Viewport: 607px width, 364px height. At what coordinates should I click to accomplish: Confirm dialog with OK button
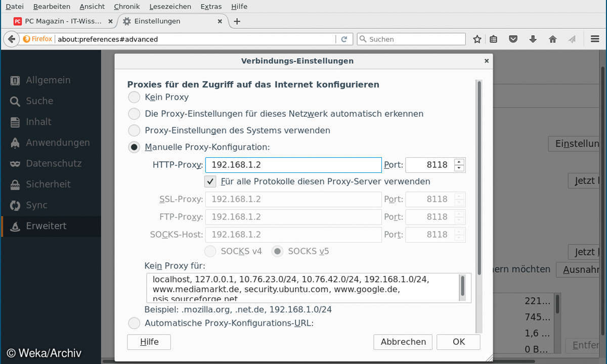click(458, 342)
